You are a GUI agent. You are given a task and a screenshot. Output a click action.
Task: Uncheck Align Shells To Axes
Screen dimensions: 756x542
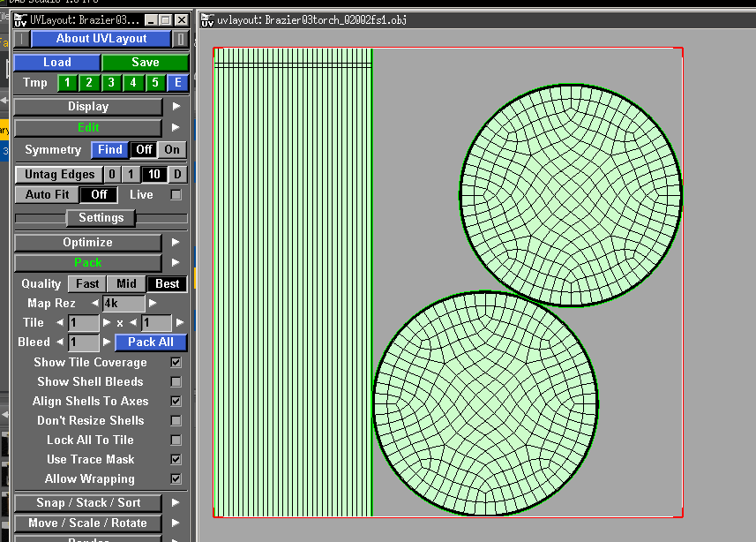[x=176, y=401]
